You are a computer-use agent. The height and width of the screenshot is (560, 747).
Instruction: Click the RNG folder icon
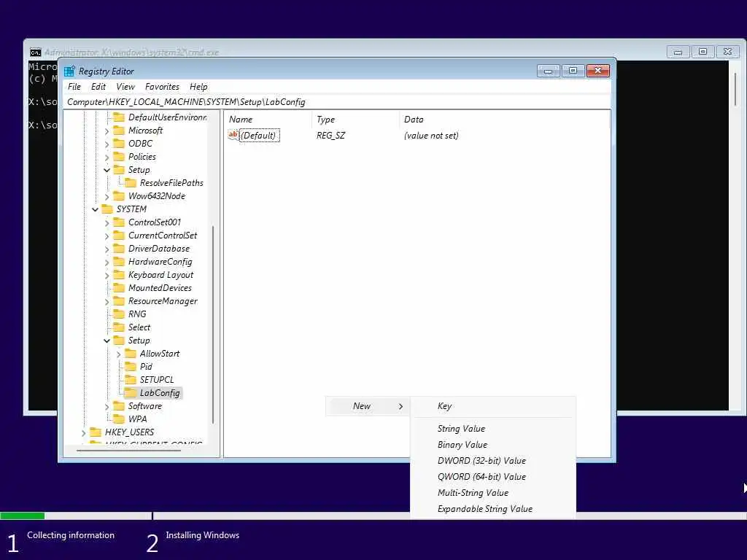tap(119, 314)
